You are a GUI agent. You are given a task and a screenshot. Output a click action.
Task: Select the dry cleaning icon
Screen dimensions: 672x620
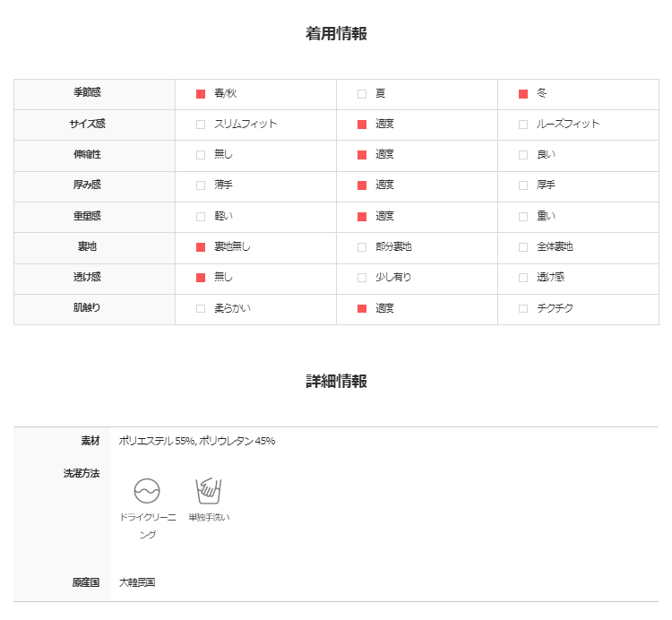coord(147,491)
